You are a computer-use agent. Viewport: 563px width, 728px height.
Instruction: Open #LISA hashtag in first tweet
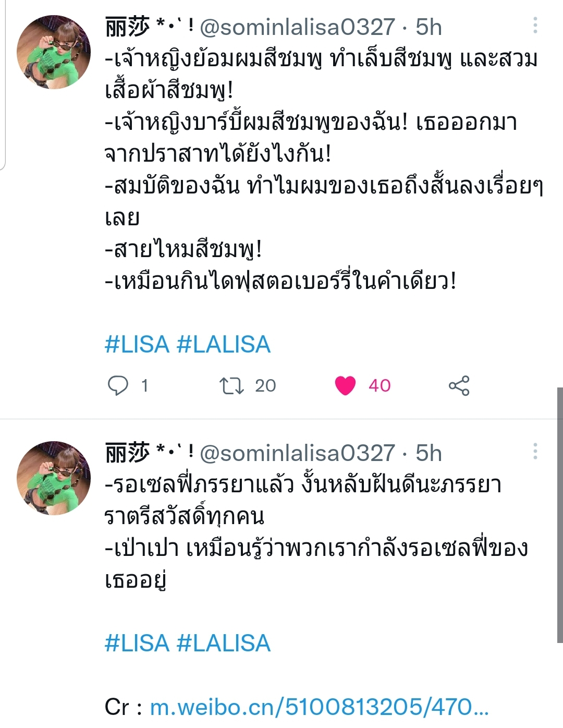tap(137, 345)
